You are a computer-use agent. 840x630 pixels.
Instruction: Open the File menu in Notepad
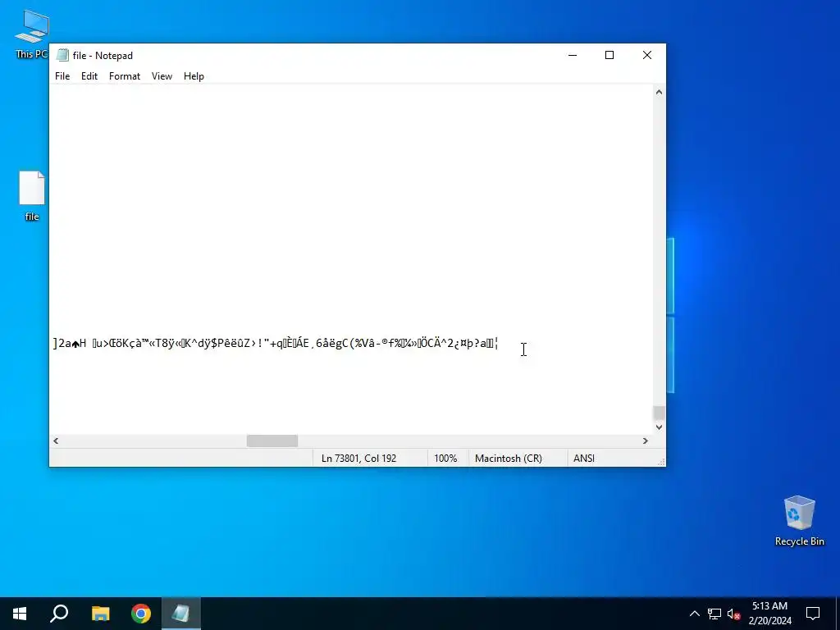[62, 76]
